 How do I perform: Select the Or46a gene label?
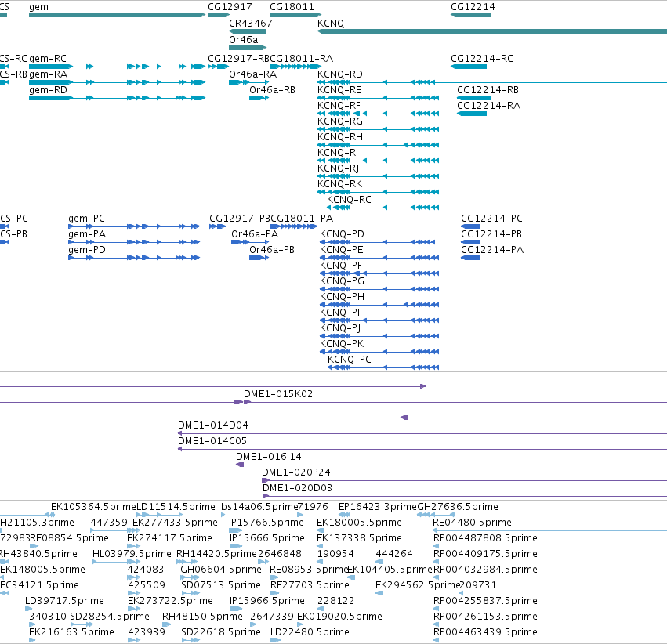pyautogui.click(x=243, y=39)
